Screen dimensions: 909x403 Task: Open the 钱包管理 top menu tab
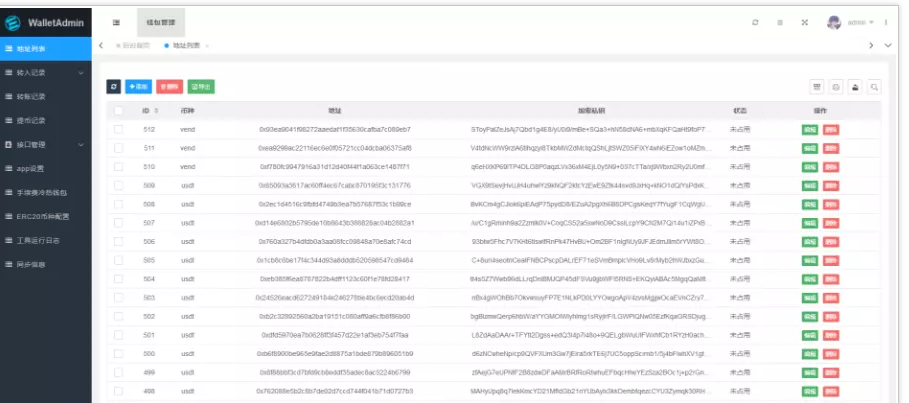click(161, 23)
